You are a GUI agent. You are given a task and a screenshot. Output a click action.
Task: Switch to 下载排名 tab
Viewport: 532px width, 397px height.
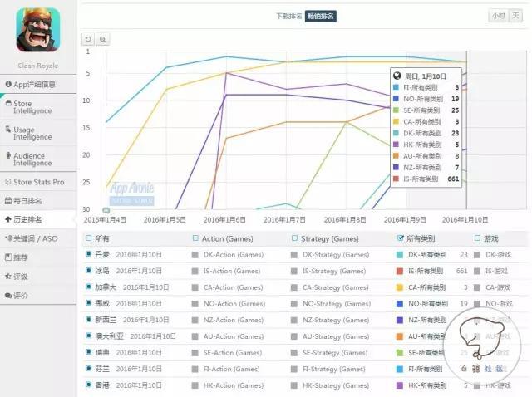288,16
